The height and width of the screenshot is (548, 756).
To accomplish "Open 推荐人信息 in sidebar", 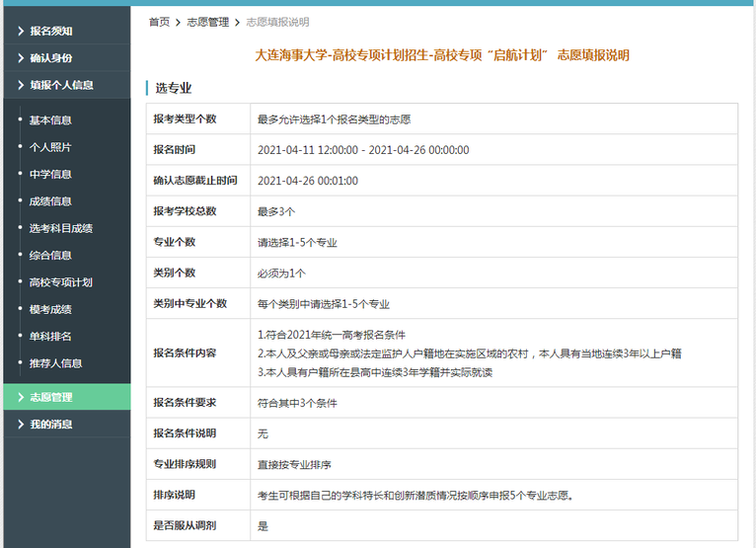I will [55, 363].
